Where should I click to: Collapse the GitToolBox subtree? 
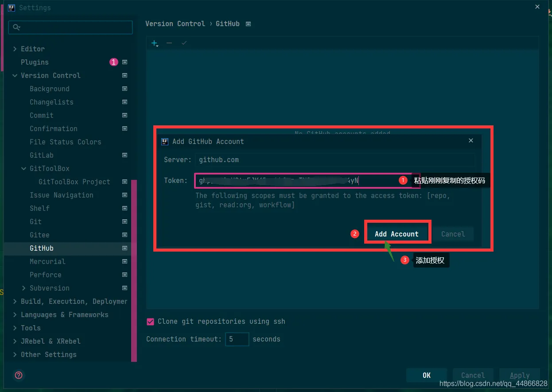24,168
